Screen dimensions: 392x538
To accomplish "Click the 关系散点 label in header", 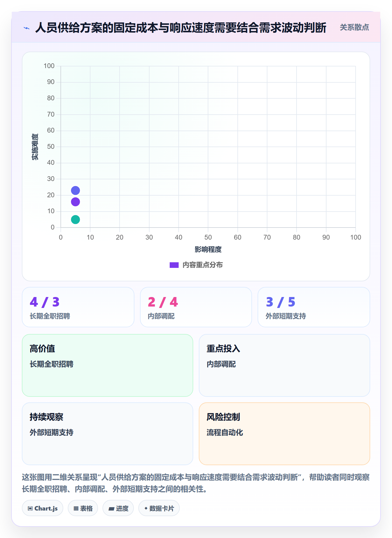I will pyautogui.click(x=354, y=27).
